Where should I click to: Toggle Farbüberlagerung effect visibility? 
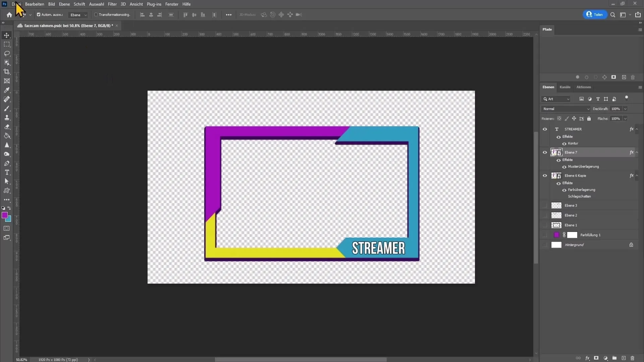point(564,190)
